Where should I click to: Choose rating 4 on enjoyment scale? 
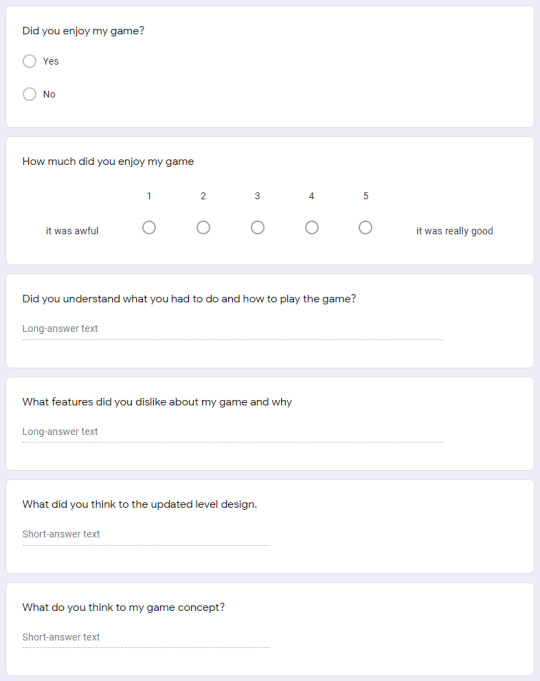tap(312, 228)
